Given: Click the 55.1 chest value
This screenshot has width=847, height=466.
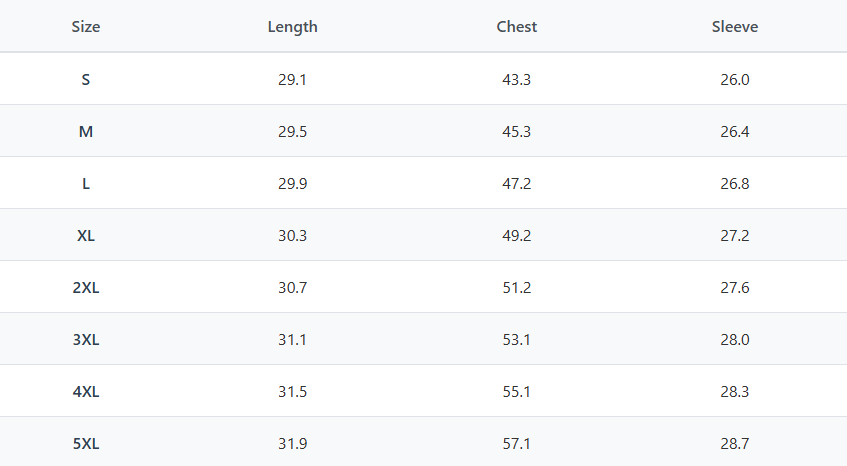Looking at the screenshot, I should [516, 391].
